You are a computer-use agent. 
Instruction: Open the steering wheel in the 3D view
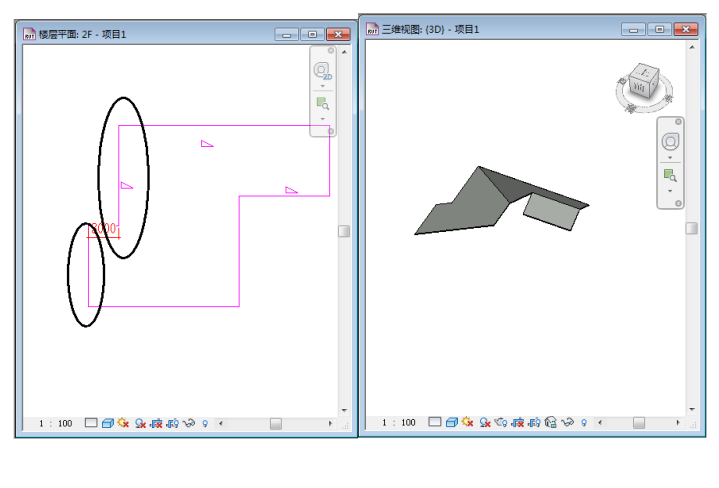tap(670, 139)
